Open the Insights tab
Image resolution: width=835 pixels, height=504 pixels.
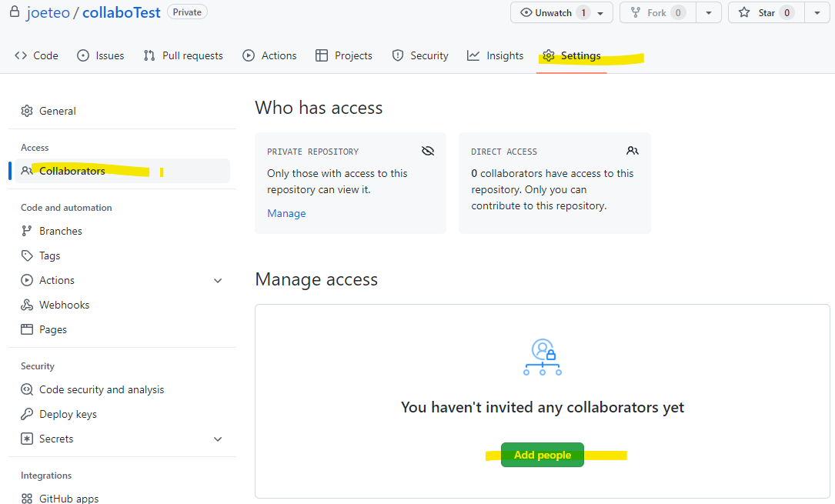[496, 55]
